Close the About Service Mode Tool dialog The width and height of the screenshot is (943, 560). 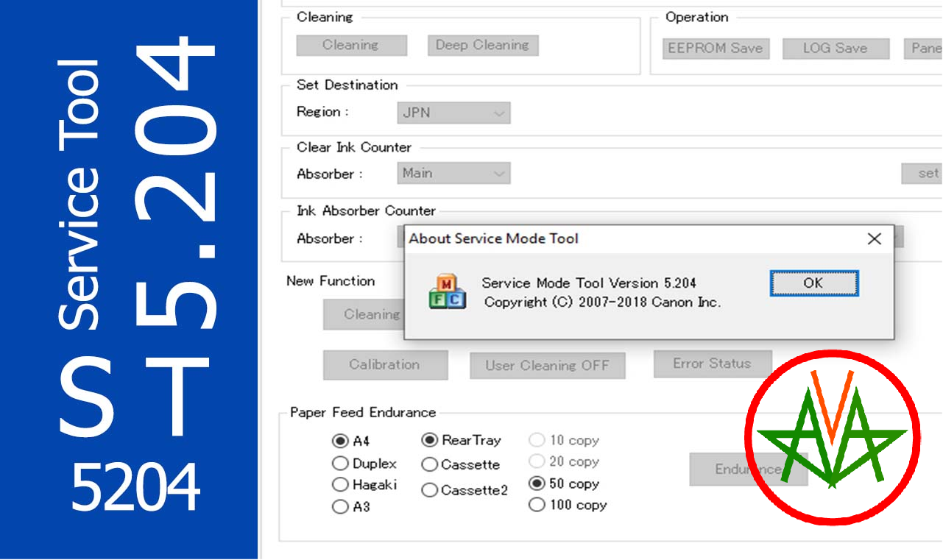pyautogui.click(x=874, y=238)
